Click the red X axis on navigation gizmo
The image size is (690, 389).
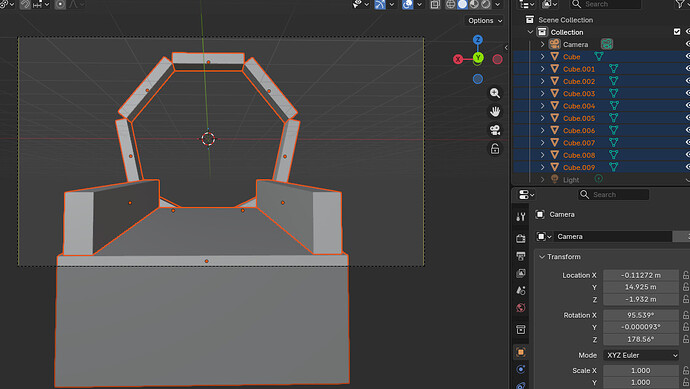pos(458,59)
